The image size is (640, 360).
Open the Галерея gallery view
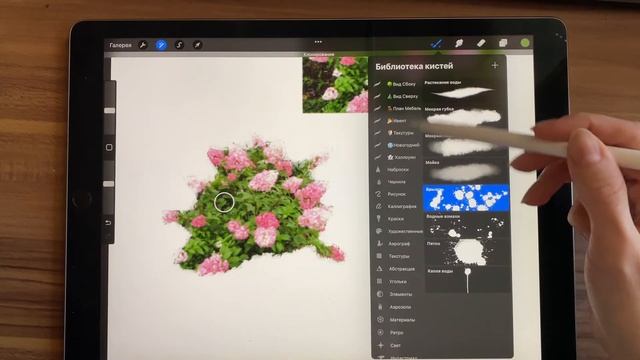pos(120,45)
